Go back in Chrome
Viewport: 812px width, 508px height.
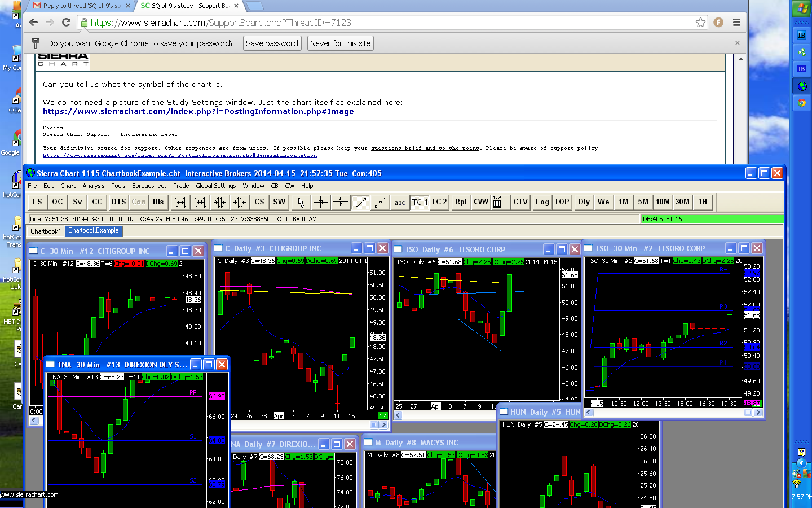point(33,23)
